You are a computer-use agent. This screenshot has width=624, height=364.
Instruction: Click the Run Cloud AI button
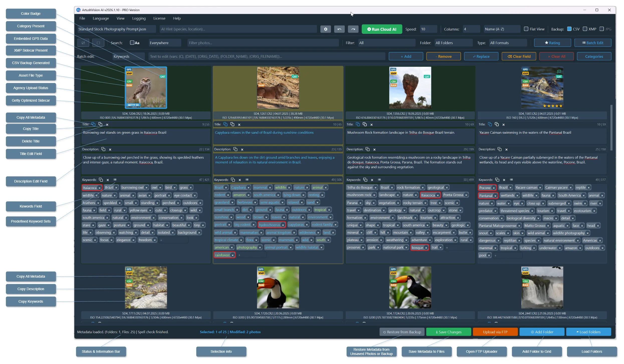point(382,29)
